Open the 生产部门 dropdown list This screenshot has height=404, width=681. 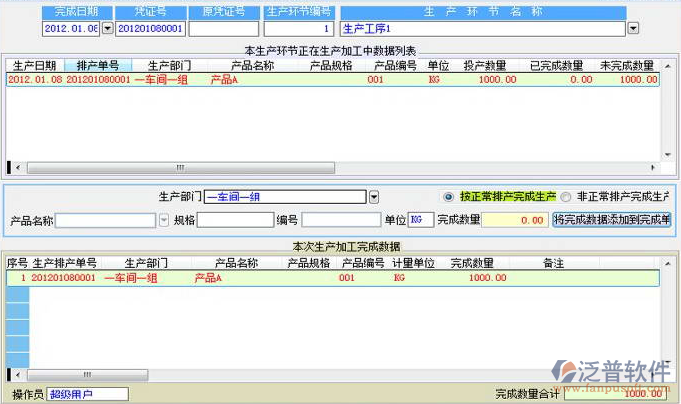click(374, 197)
